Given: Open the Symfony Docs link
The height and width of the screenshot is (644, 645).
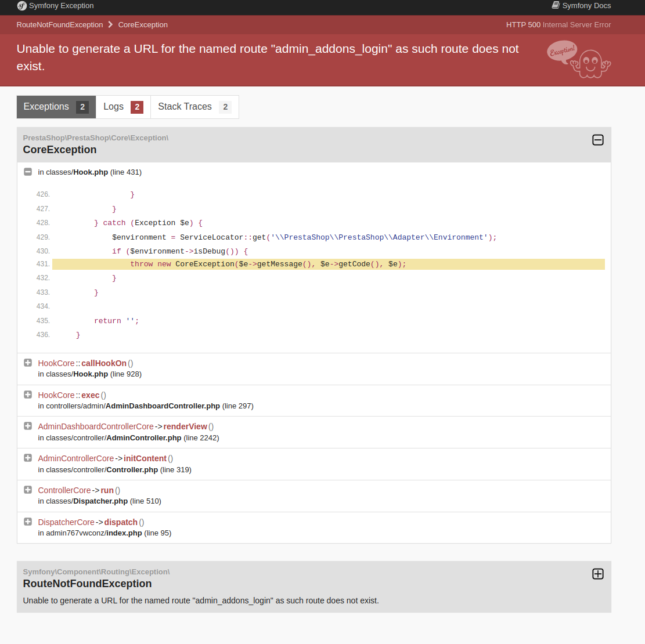Looking at the screenshot, I should tap(586, 5).
